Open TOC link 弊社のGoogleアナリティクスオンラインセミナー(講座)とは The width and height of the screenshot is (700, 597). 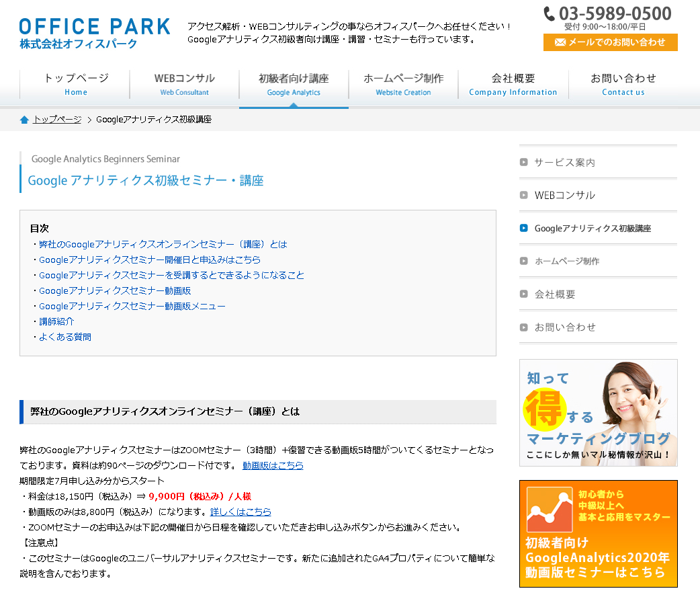click(163, 245)
